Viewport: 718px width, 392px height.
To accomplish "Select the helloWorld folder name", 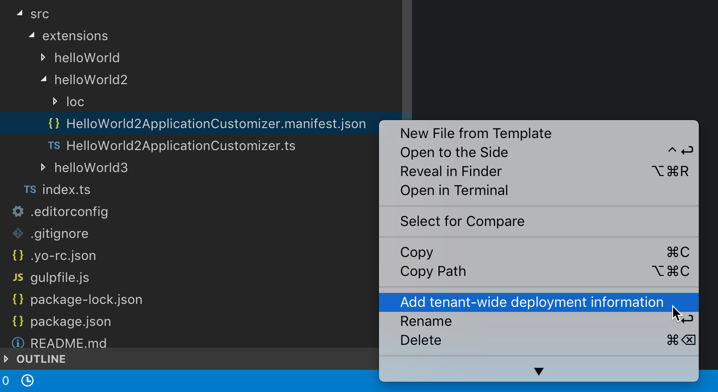I will (87, 58).
